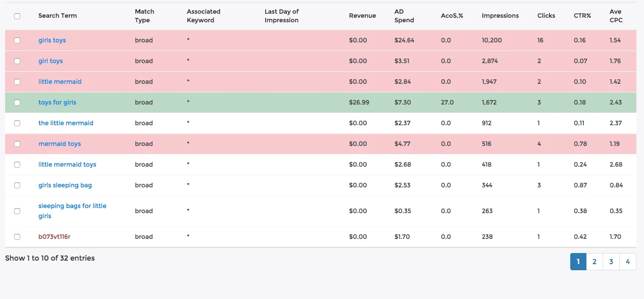Screen dimensions: 644x299
Task: Sort by the Clicks column header
Action: [x=546, y=16]
